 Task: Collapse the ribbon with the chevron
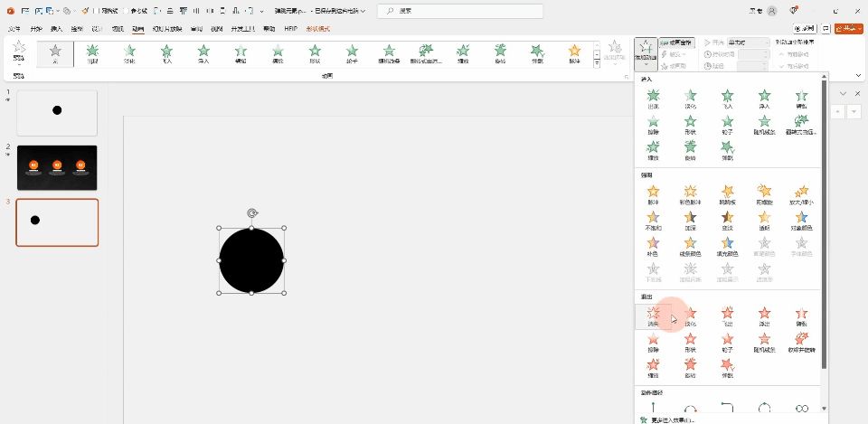[x=858, y=76]
